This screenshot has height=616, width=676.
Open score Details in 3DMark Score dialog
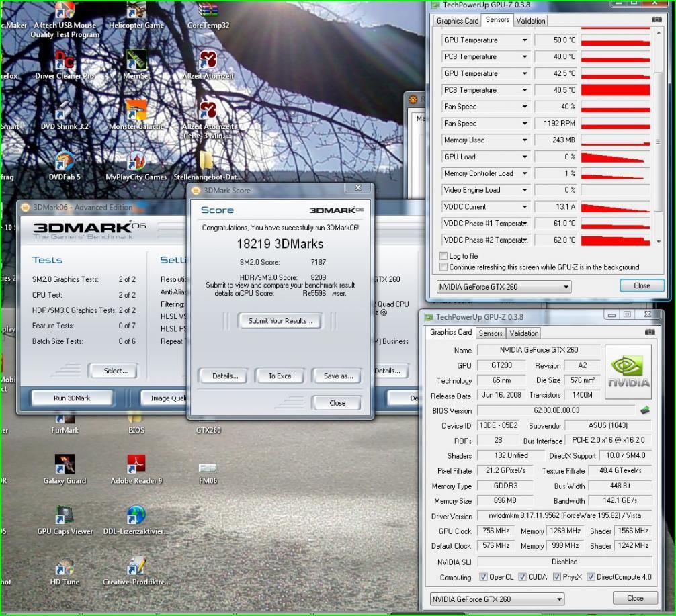click(224, 376)
